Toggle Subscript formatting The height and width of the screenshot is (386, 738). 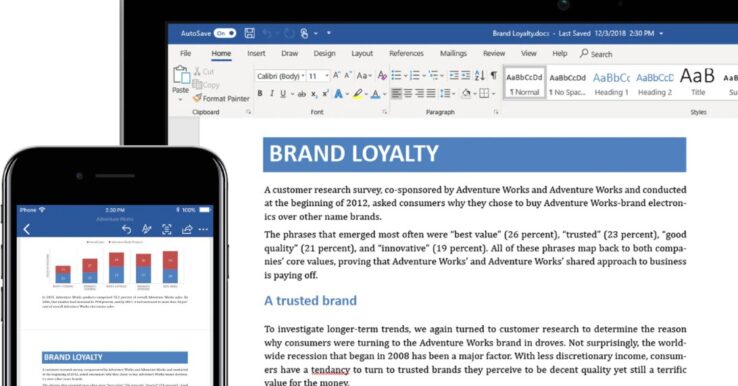click(x=314, y=94)
